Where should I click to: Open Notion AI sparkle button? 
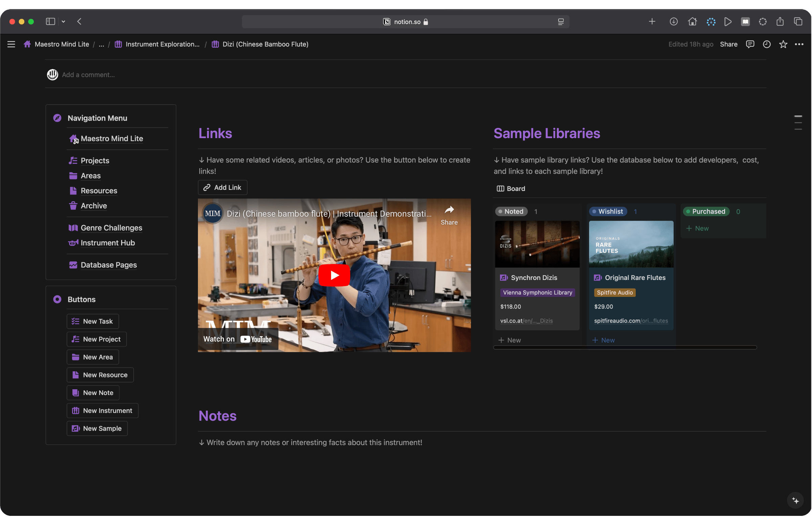pos(795,500)
